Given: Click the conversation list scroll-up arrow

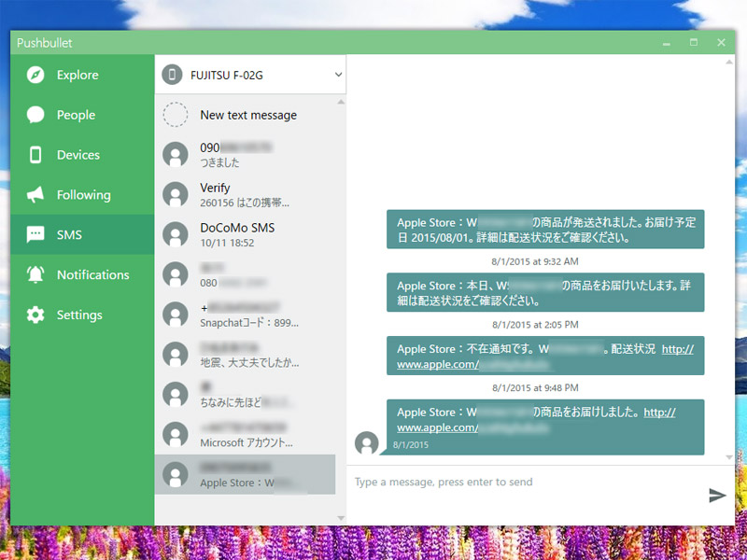Looking at the screenshot, I should 341,102.
